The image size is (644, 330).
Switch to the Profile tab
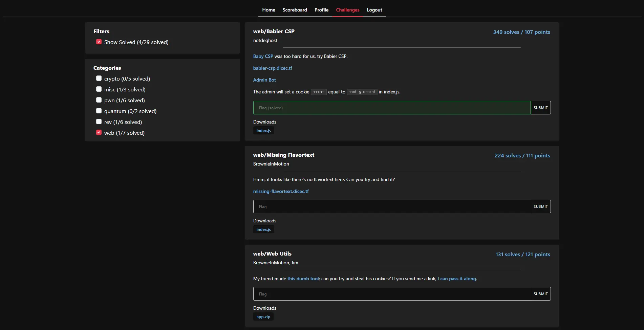[x=321, y=10]
